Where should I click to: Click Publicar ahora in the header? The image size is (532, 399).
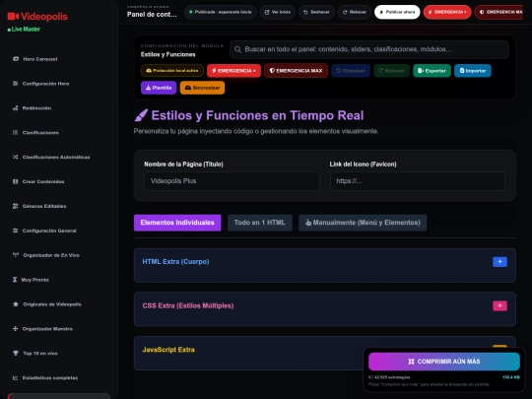point(397,12)
